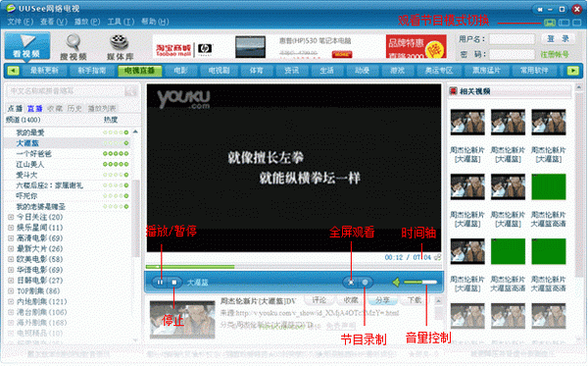Open the 搜视频 search video icon
The image size is (588, 366).
point(73,47)
